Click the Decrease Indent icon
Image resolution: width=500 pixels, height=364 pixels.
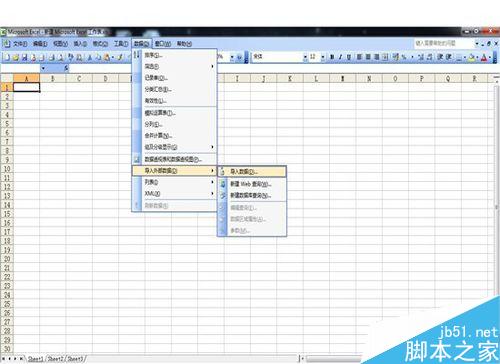point(440,57)
